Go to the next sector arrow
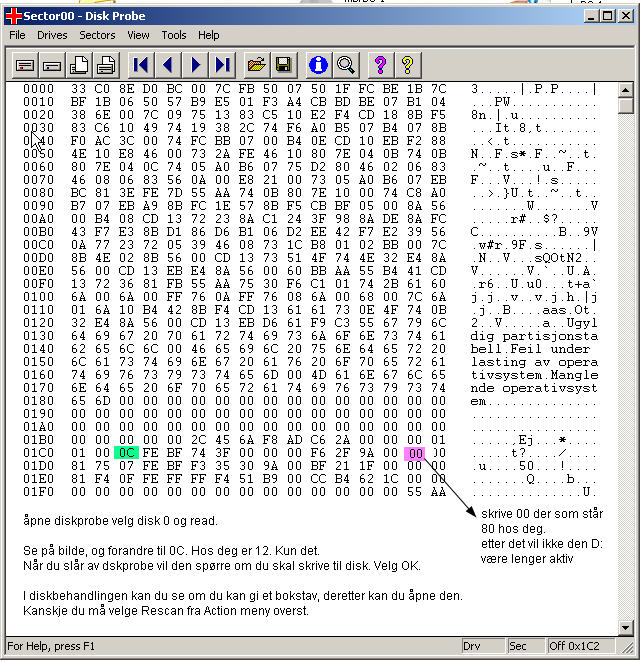This screenshot has height=662, width=643. (x=195, y=65)
